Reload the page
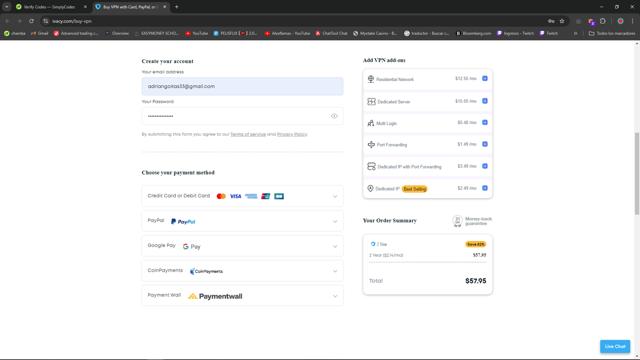Image resolution: width=640 pixels, height=360 pixels. 31,21
